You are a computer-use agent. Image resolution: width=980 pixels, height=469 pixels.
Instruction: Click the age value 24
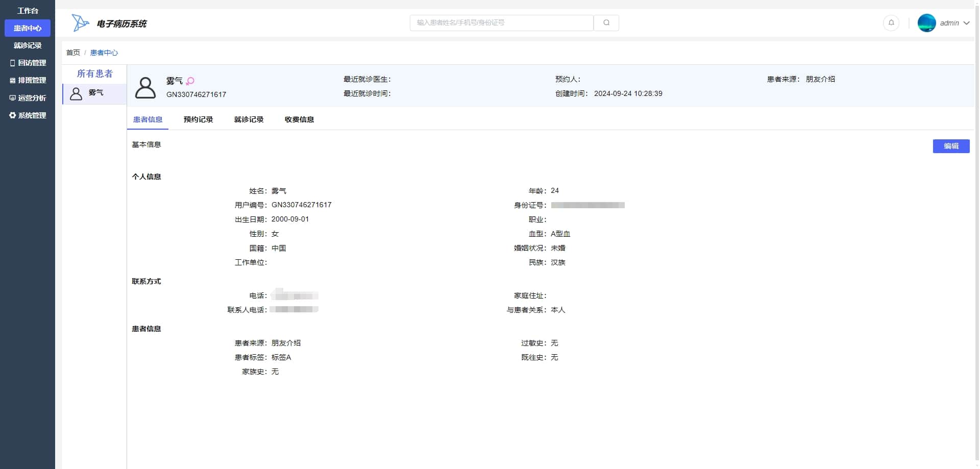555,190
